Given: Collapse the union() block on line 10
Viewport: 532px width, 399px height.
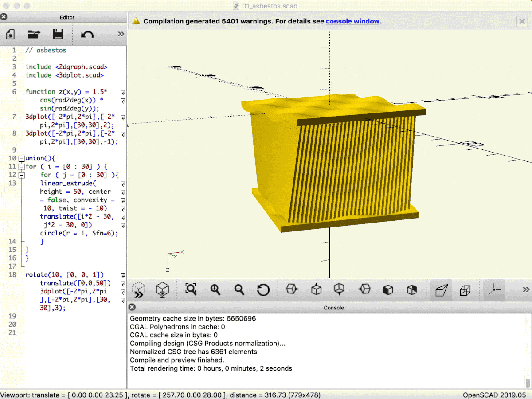Looking at the screenshot, I should point(21,158).
